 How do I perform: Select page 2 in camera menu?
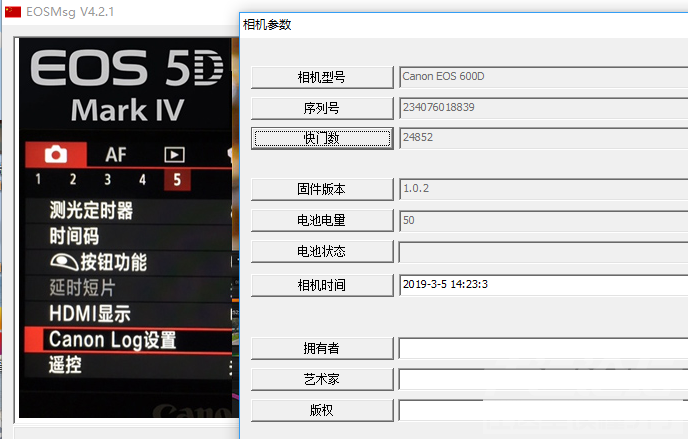point(73,179)
